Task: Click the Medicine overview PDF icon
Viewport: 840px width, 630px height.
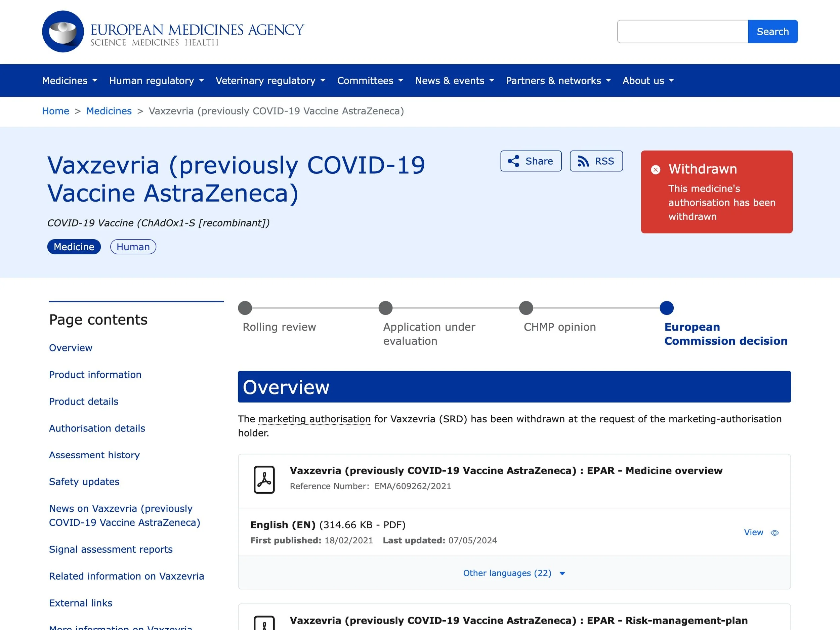Action: (x=264, y=479)
